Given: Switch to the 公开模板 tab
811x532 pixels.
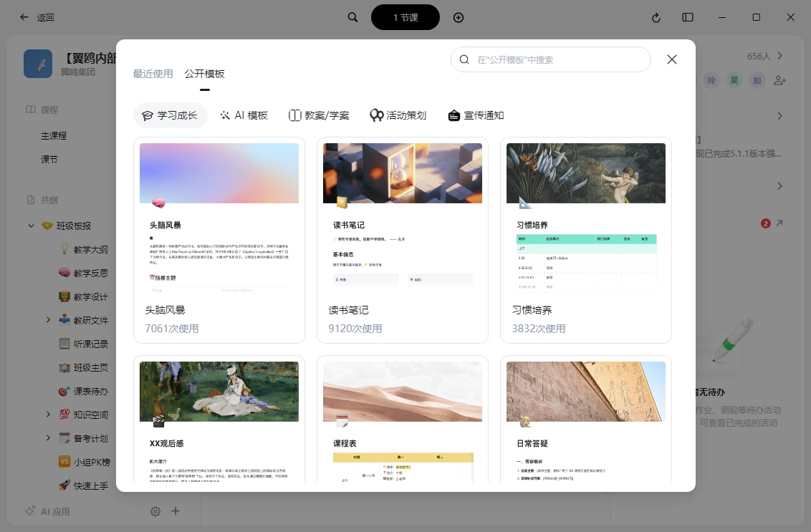Looking at the screenshot, I should [x=205, y=74].
